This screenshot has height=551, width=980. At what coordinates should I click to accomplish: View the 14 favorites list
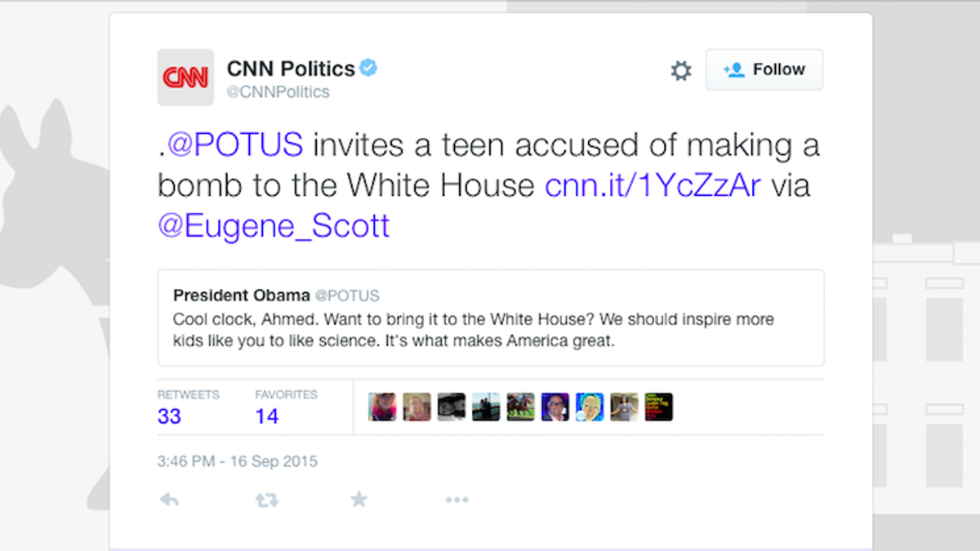pyautogui.click(x=267, y=415)
